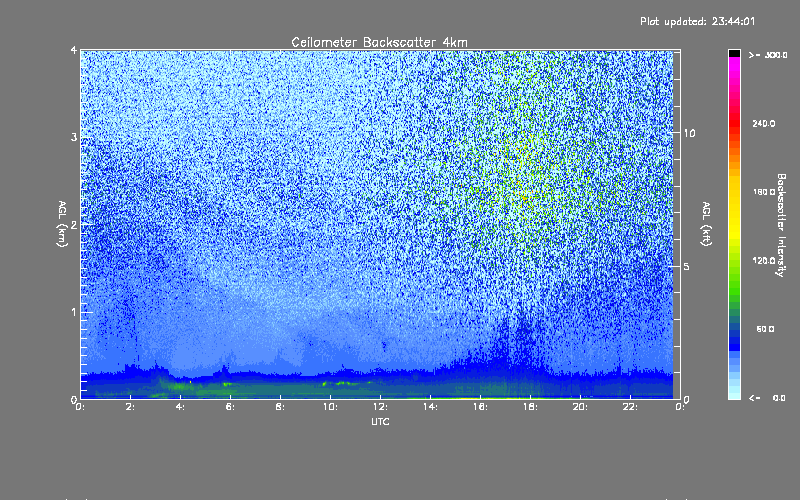Click the 'Backscatter Intensity' colorbar label
800x500 pixels.
click(x=781, y=225)
